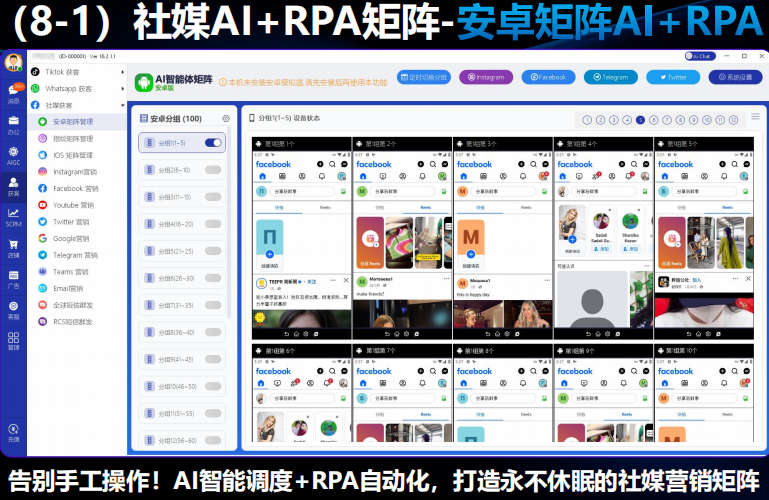This screenshot has width=769, height=500.
Task: Enable the 分组5(21~25) toggle
Action: [x=213, y=251]
